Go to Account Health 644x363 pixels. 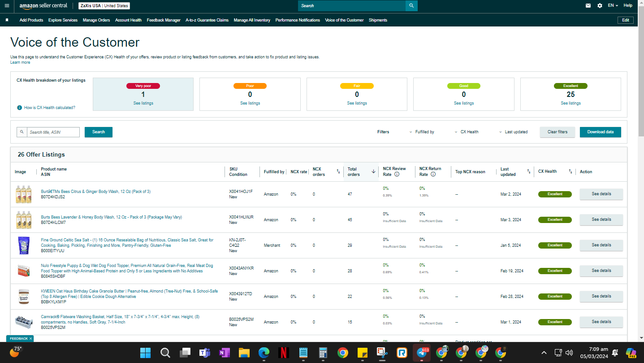(x=128, y=20)
